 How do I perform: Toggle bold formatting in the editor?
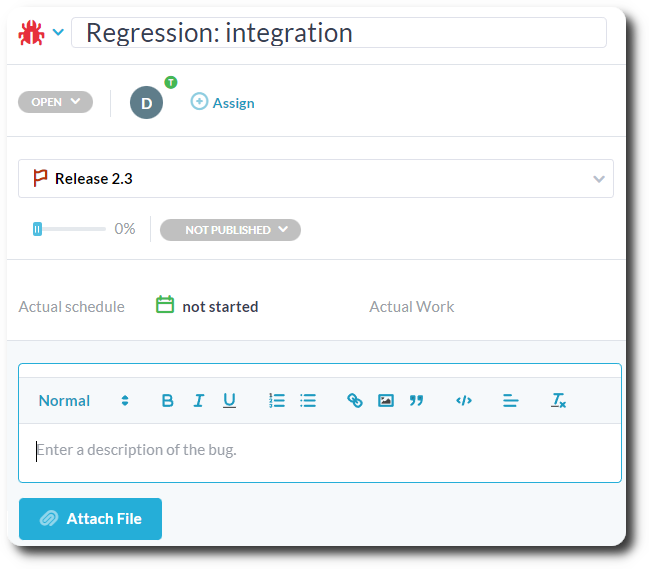pyautogui.click(x=168, y=401)
